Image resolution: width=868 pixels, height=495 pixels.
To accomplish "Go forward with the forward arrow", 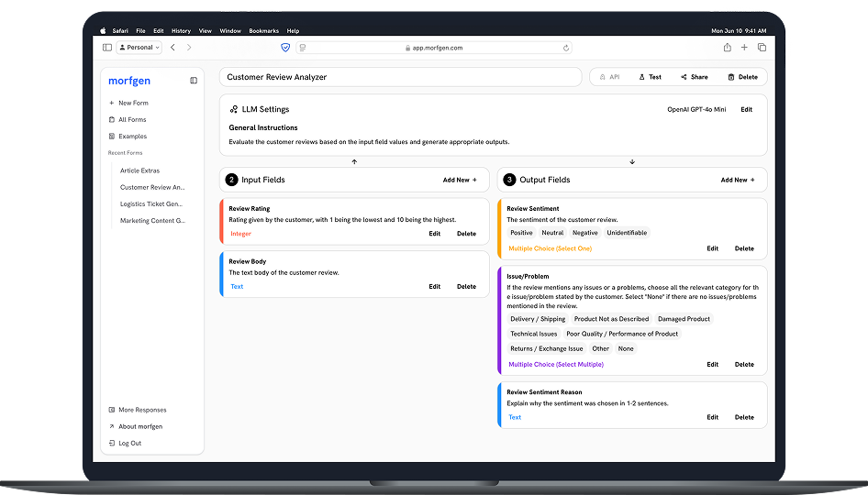I will click(189, 48).
